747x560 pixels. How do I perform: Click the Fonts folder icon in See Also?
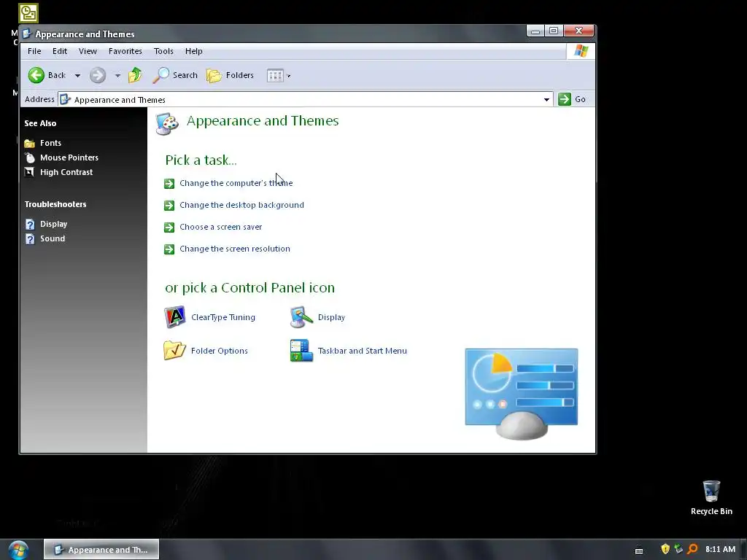coord(29,144)
